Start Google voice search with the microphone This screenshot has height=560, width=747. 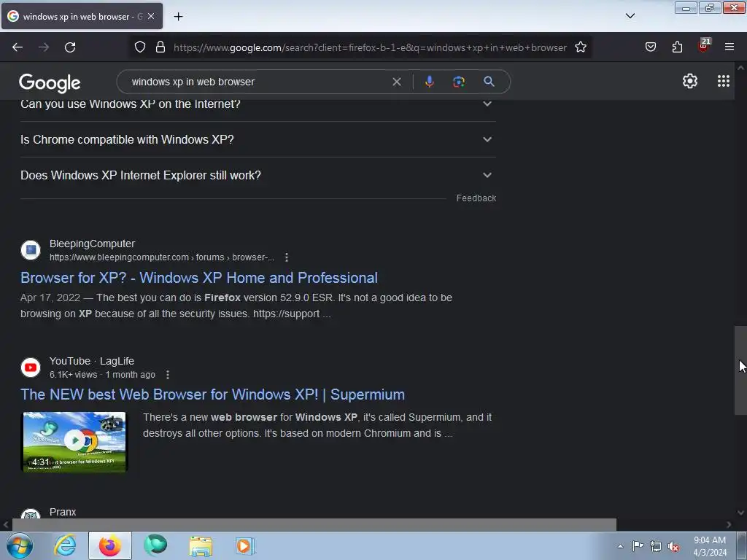coord(429,82)
